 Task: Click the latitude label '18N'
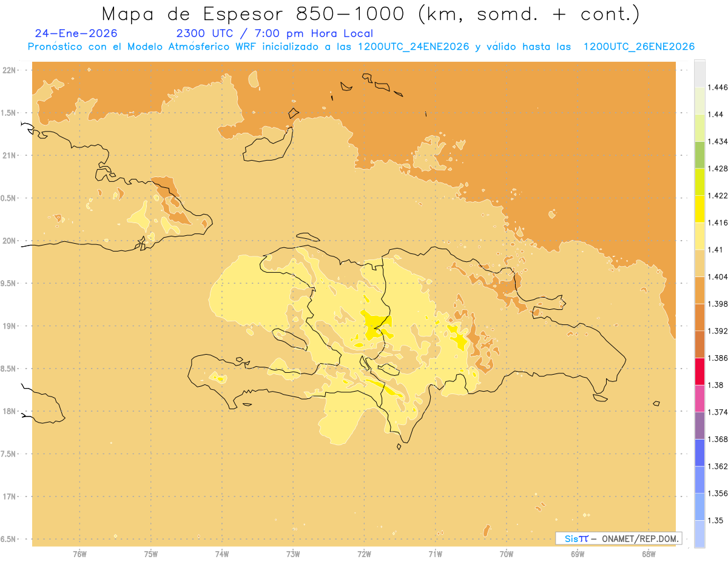(10, 411)
